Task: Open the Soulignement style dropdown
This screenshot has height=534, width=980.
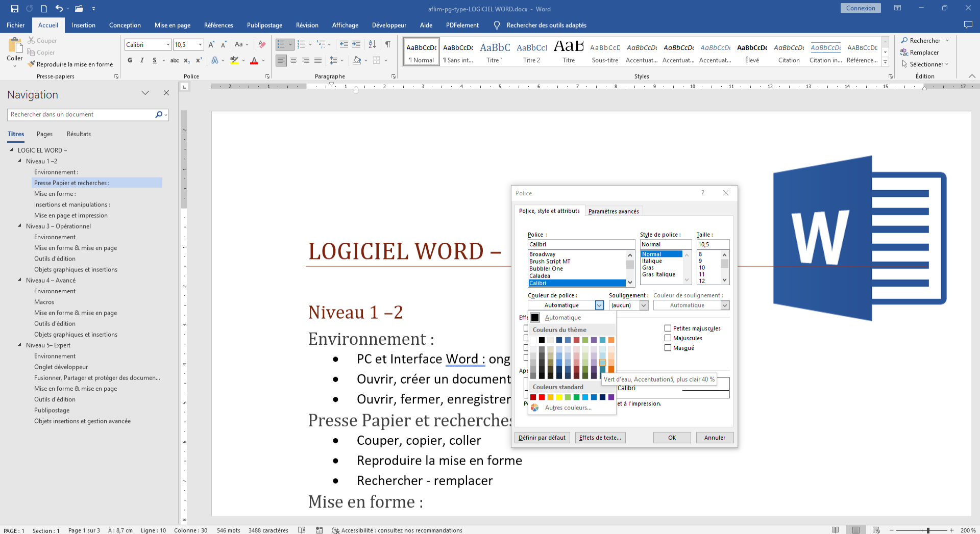Action: pos(644,305)
